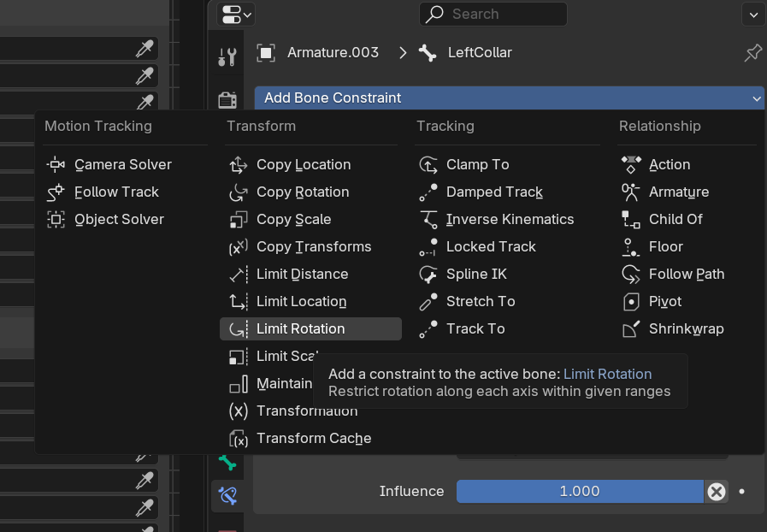Image resolution: width=767 pixels, height=532 pixels.
Task: Collapse the Add Bone Constraint dropdown
Action: 510,98
